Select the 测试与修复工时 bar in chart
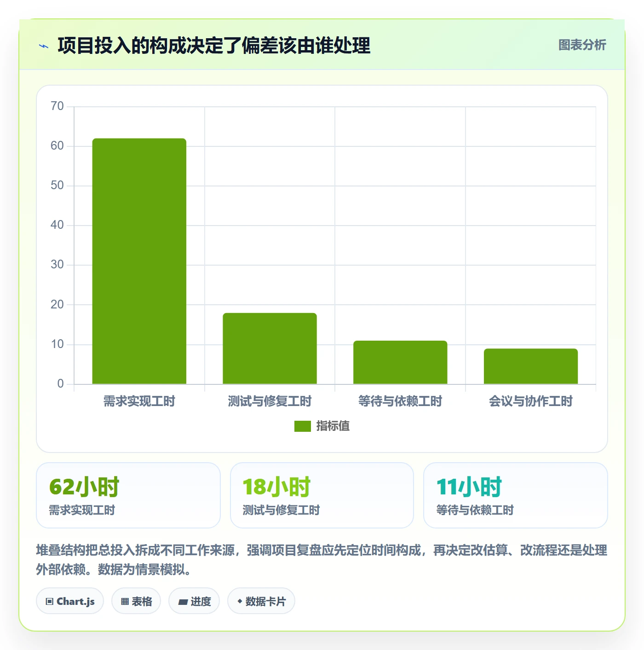Viewport: 644px width, 650px height. pos(270,348)
